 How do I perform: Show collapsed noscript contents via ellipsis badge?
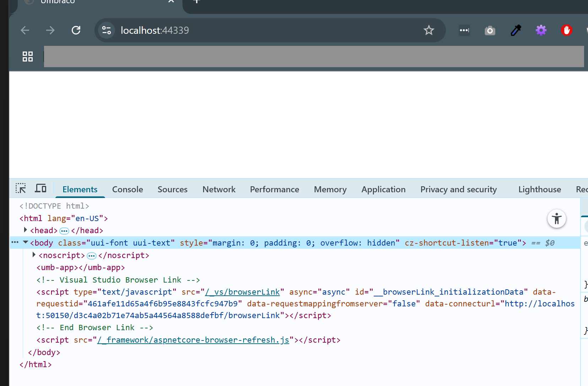92,256
